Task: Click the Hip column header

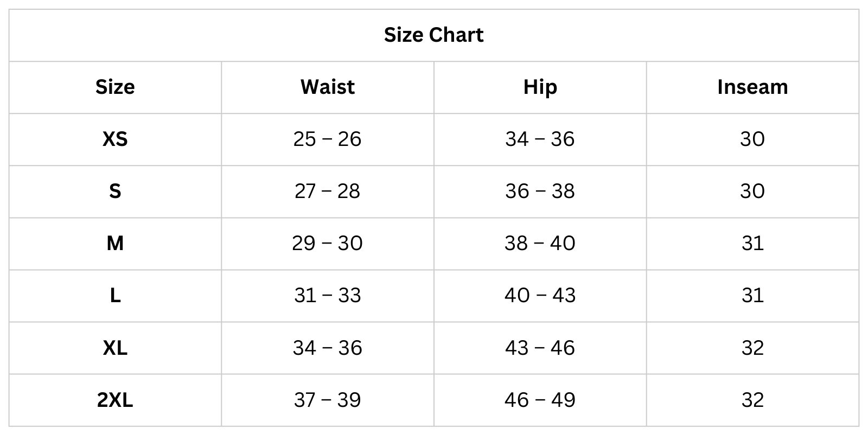Action: pos(540,87)
